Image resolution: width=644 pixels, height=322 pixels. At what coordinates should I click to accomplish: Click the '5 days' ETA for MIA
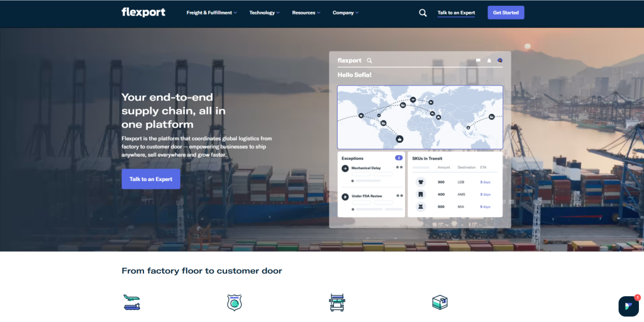(x=485, y=207)
